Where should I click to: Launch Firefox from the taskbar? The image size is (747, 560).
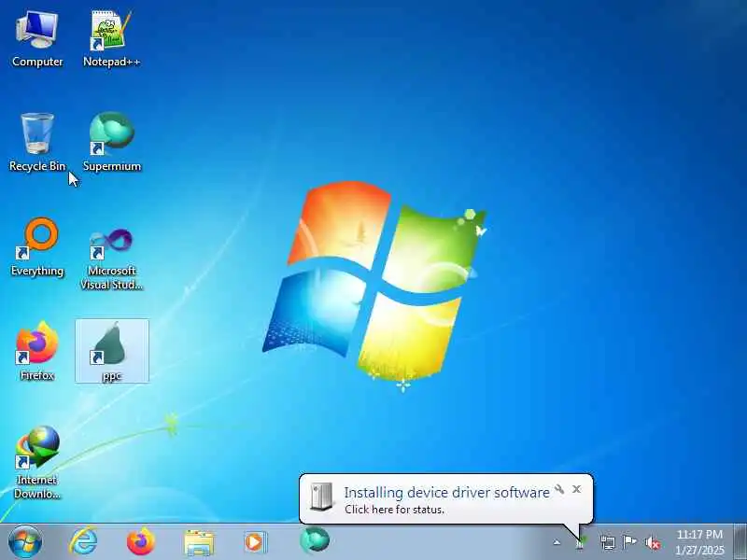click(141, 542)
